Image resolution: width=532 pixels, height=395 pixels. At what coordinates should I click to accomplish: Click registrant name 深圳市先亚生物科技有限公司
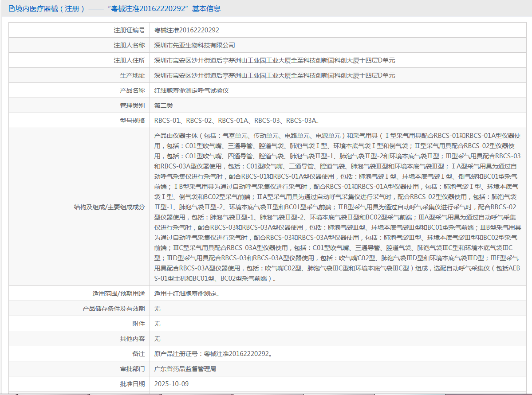(194, 45)
